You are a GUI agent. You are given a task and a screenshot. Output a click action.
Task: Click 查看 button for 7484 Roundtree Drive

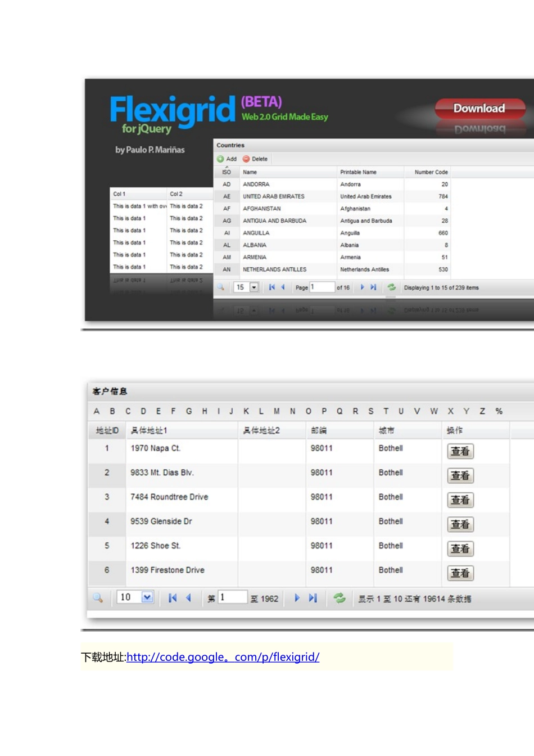pos(460,500)
